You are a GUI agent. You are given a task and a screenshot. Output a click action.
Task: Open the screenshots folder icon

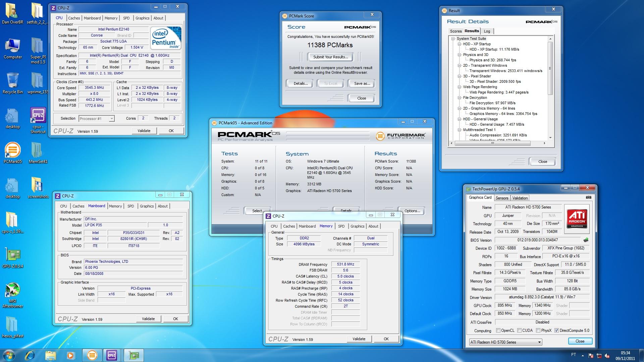[x=38, y=188]
